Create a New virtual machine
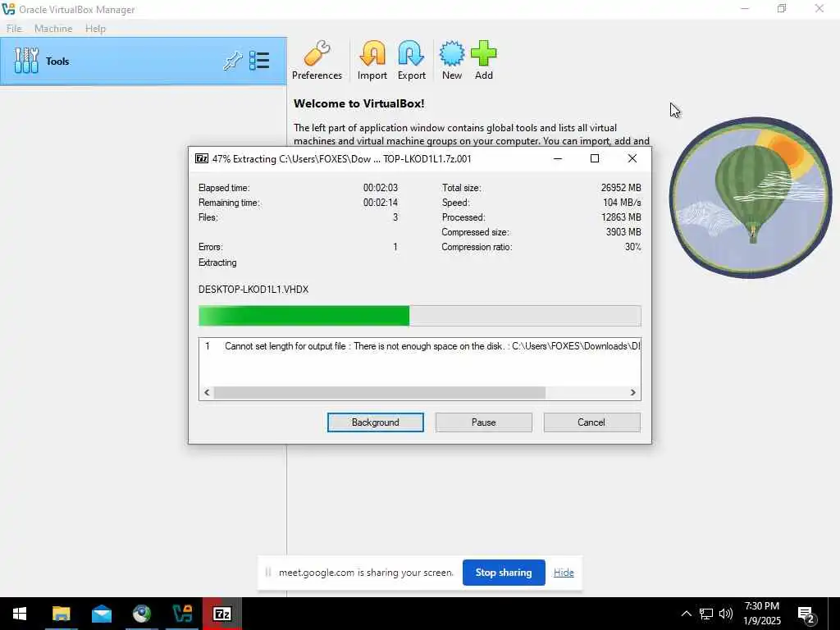The image size is (840, 630). 452,60
